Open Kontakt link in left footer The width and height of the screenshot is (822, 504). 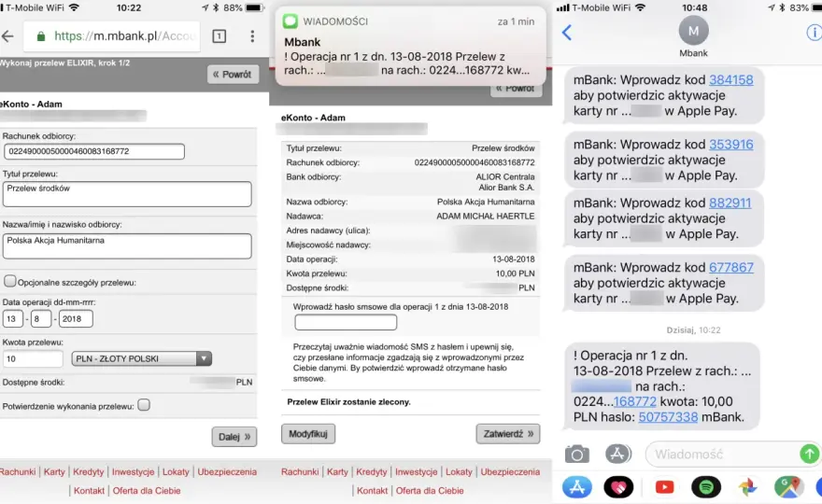pos(89,490)
